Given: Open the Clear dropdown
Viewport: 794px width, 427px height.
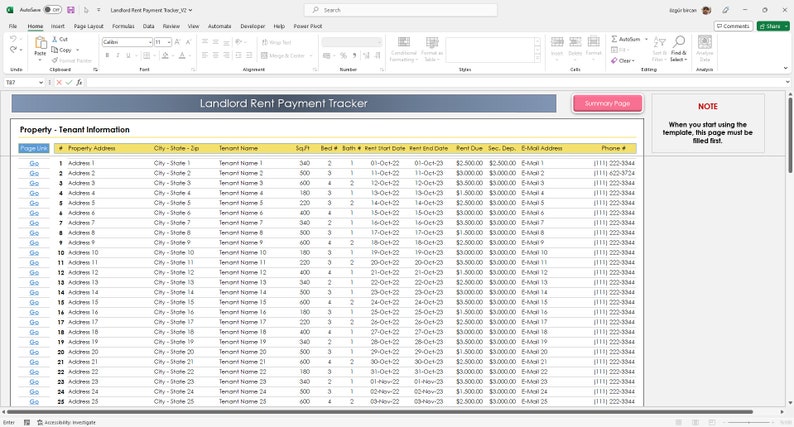Looking at the screenshot, I should click(x=622, y=60).
